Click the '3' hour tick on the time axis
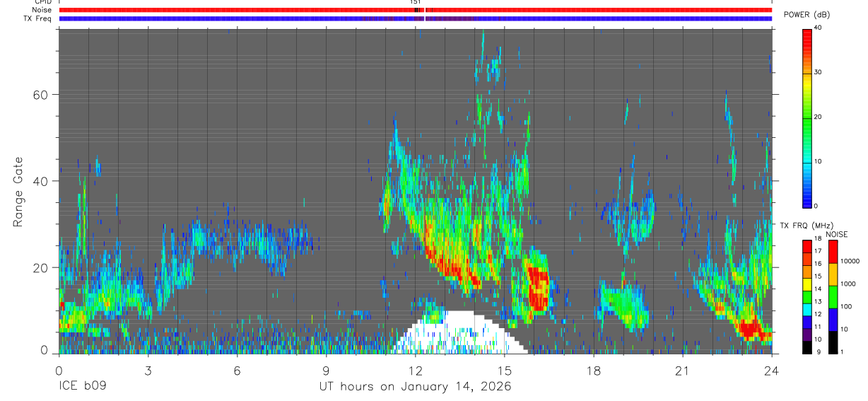 (x=148, y=370)
